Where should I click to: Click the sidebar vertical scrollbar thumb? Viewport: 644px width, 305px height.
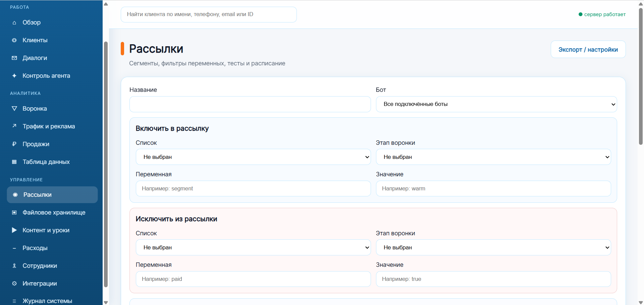[x=106, y=164]
